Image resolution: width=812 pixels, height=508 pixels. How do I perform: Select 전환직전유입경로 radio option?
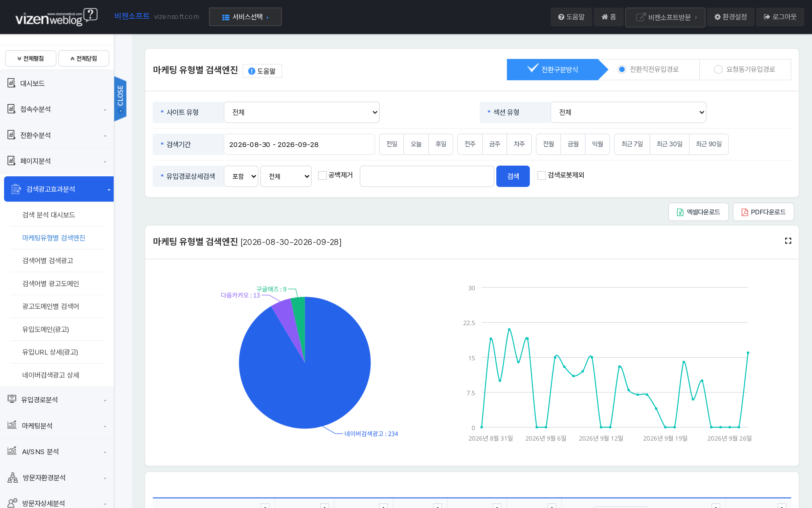click(622, 69)
